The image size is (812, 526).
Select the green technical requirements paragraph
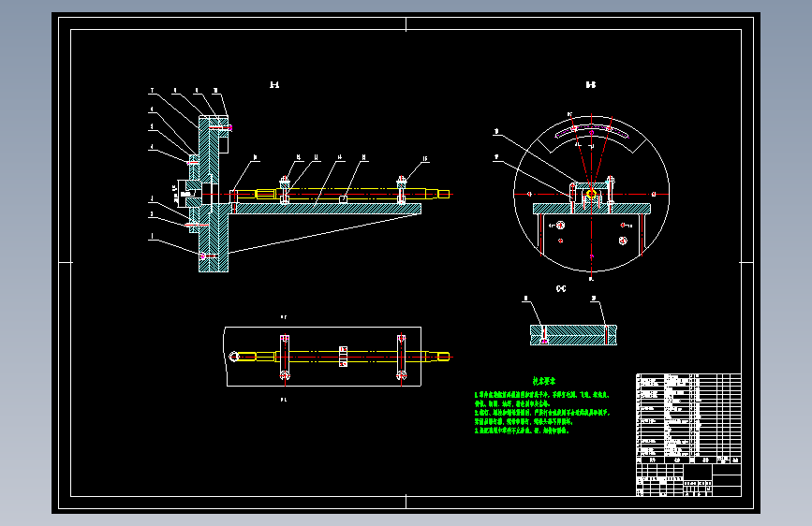[x=542, y=412]
